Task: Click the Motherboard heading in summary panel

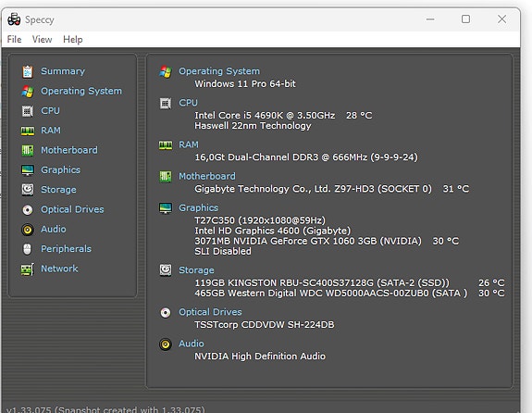Action: 207,176
